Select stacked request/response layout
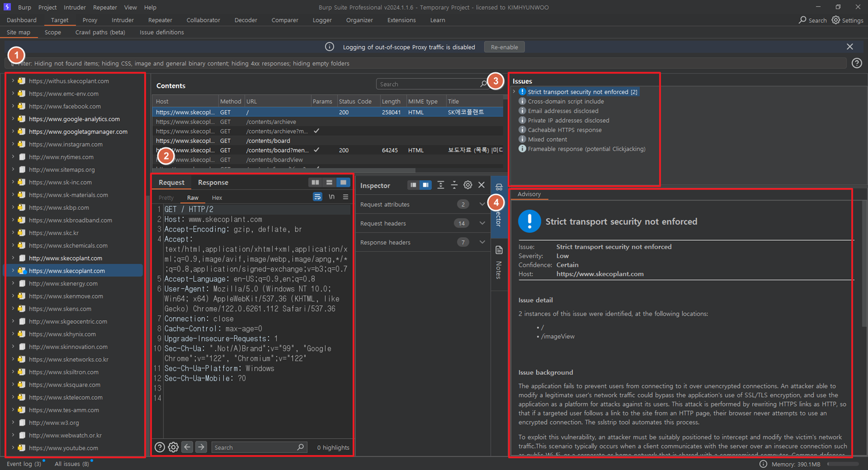Screen dimensions: 868x470 coord(329,183)
